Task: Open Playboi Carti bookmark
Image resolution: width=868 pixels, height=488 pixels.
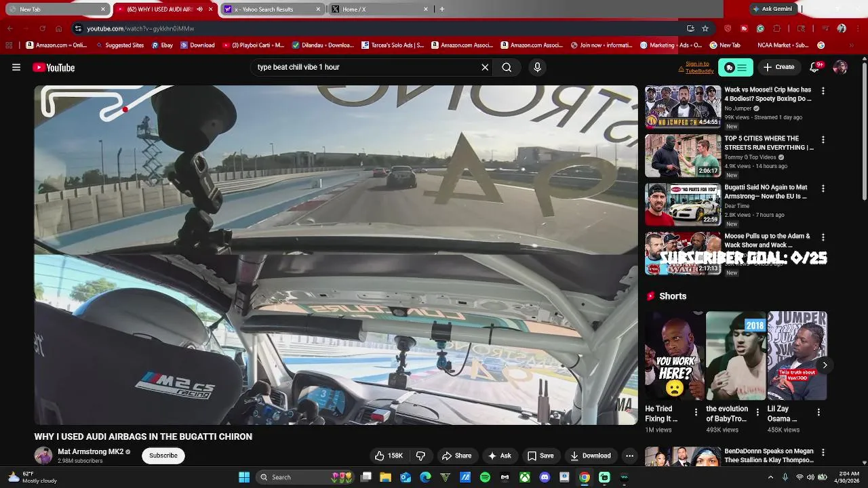Action: [x=252, y=45]
